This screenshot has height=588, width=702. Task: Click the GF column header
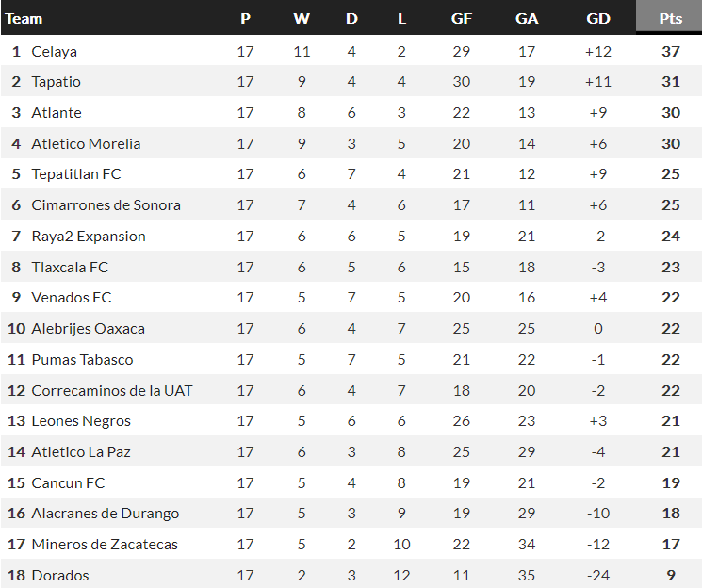[x=462, y=18]
